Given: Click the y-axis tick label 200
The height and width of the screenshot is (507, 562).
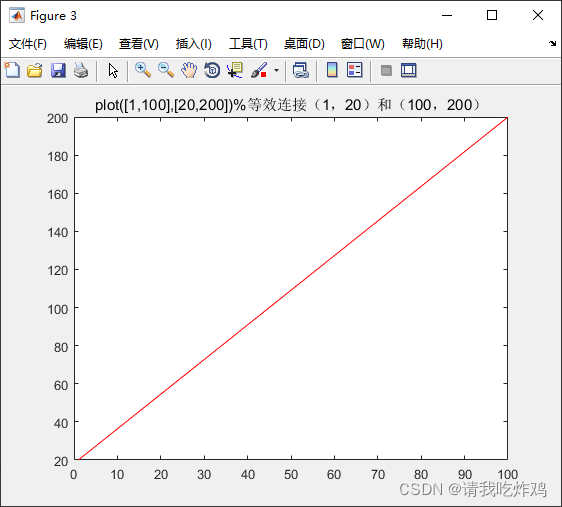Looking at the screenshot, I should pyautogui.click(x=57, y=118).
